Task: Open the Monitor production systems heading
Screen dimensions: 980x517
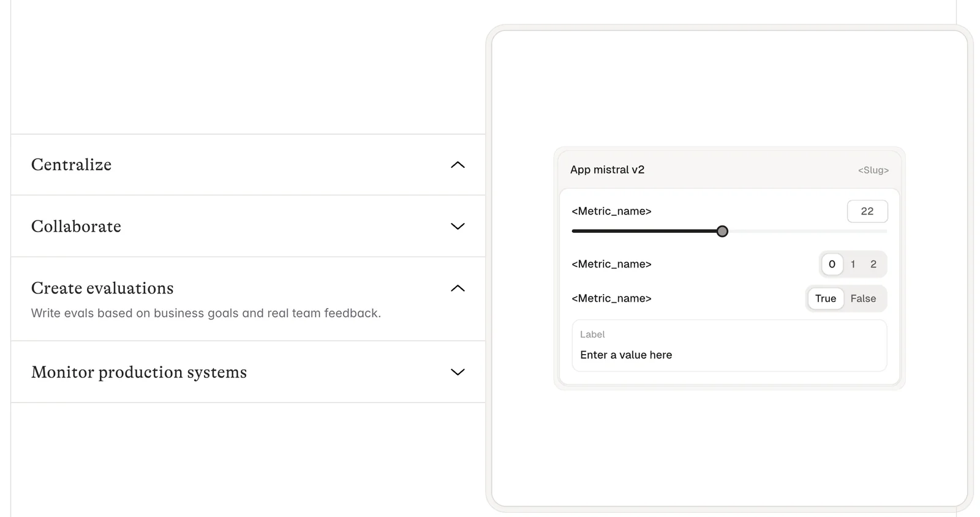Action: point(139,372)
